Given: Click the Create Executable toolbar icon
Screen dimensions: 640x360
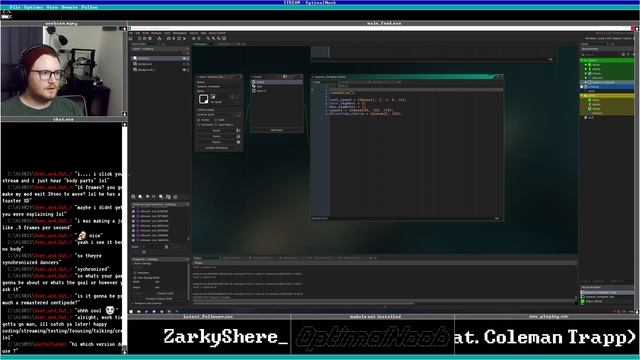Looking at the screenshot, I should point(159,38).
